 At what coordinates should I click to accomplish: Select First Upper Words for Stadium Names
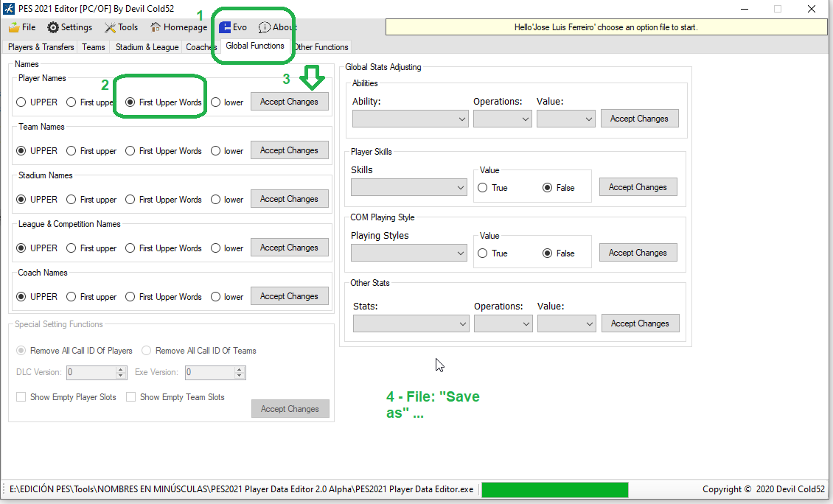click(x=164, y=199)
